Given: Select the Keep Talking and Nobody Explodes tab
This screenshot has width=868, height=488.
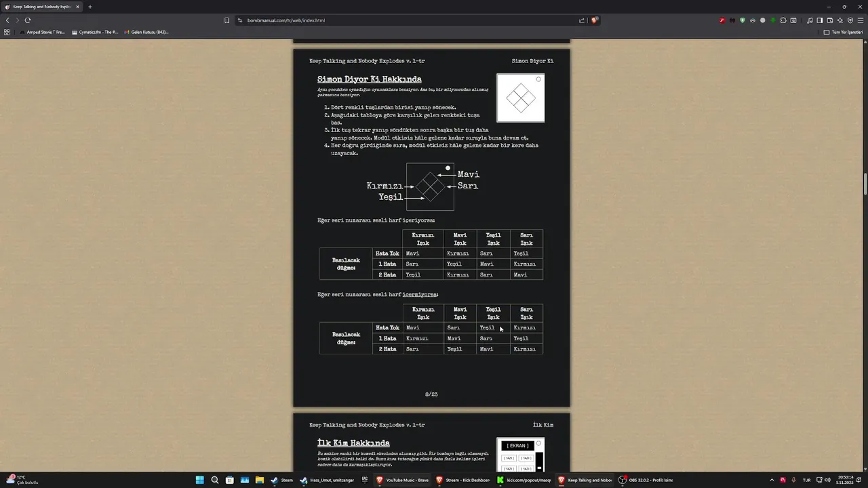Looking at the screenshot, I should point(41,7).
